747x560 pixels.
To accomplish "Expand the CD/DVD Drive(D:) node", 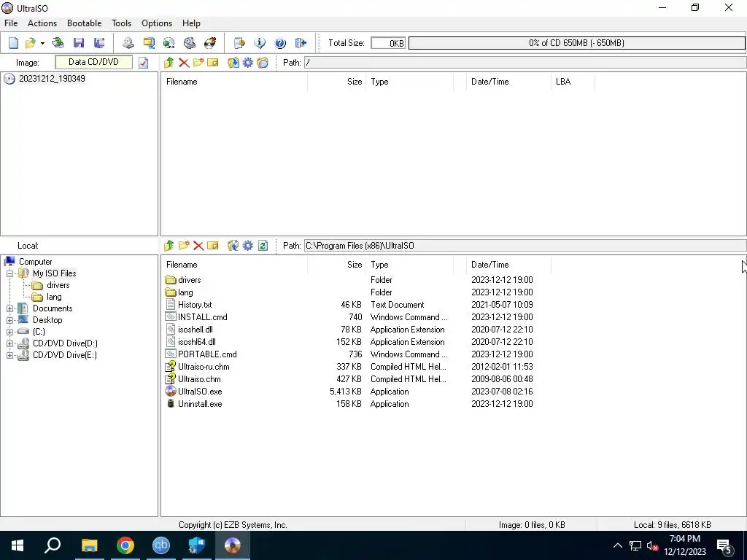I will coord(9,343).
